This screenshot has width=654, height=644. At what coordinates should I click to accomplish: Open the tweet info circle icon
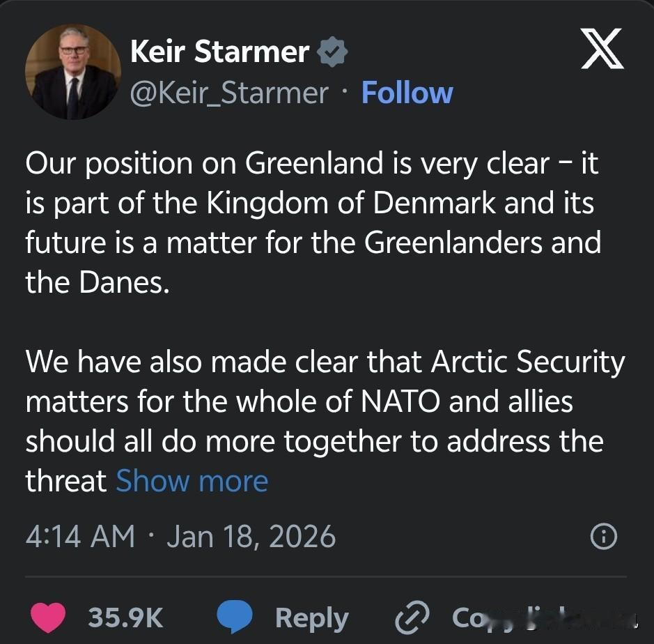[603, 537]
